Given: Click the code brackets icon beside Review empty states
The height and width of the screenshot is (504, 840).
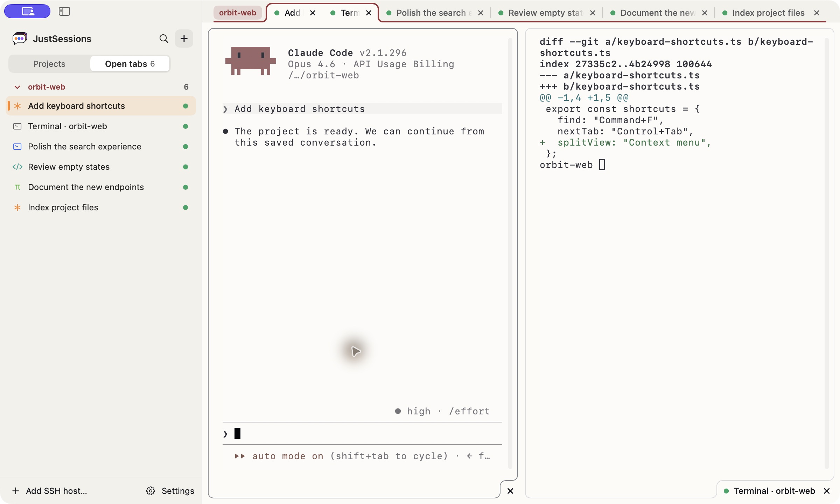Looking at the screenshot, I should (x=17, y=167).
